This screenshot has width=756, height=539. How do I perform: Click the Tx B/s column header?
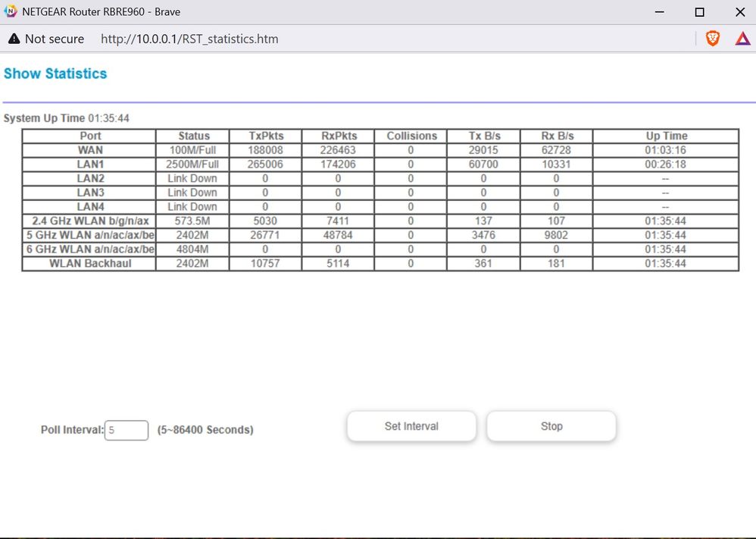click(485, 136)
